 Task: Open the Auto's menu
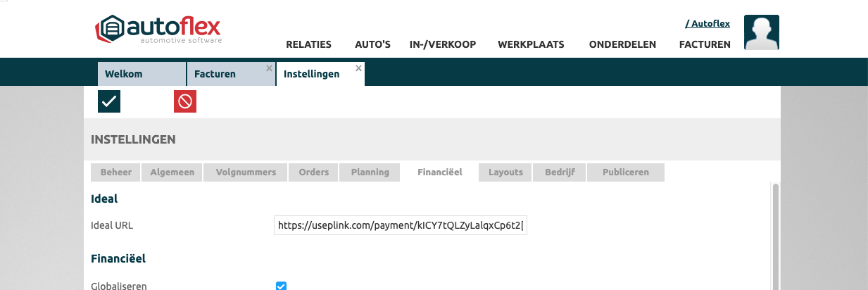(x=372, y=44)
